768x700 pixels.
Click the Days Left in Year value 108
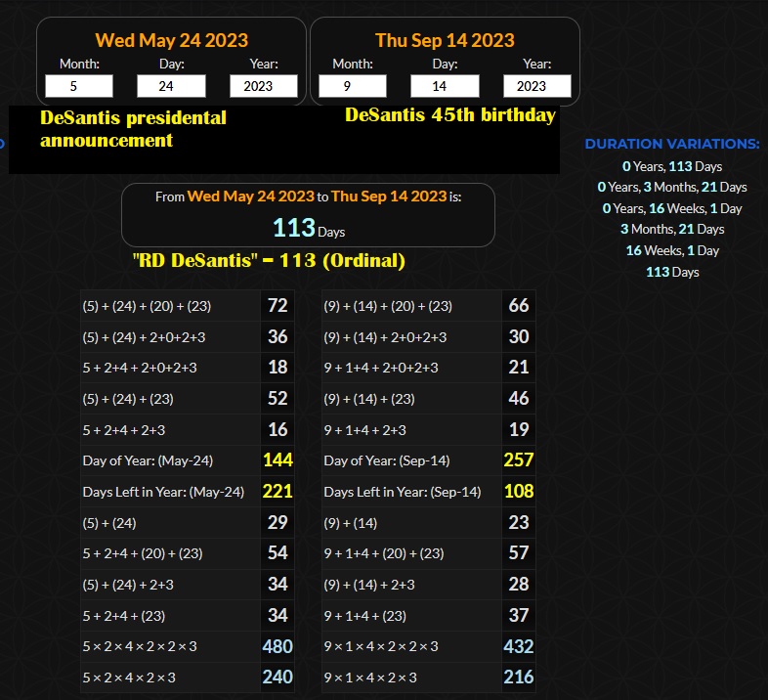[519, 491]
